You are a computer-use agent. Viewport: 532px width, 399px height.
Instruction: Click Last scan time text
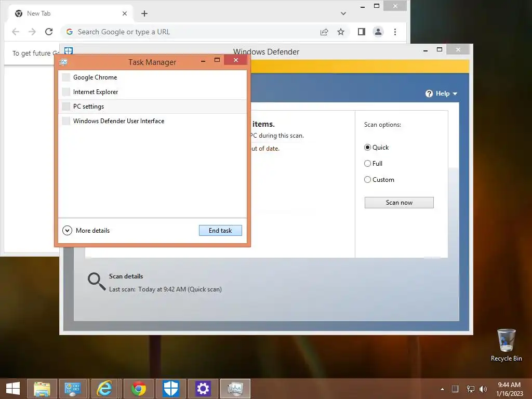coord(165,289)
